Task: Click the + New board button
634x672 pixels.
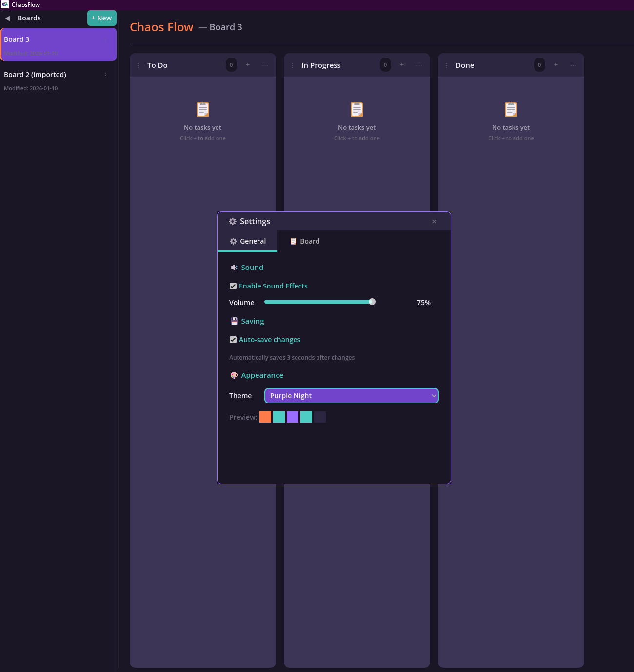Action: pos(101,18)
